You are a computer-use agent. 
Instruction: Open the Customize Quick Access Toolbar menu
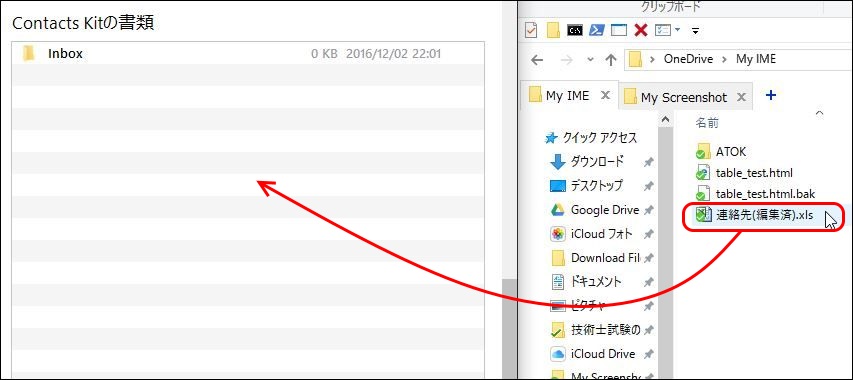coord(695,31)
